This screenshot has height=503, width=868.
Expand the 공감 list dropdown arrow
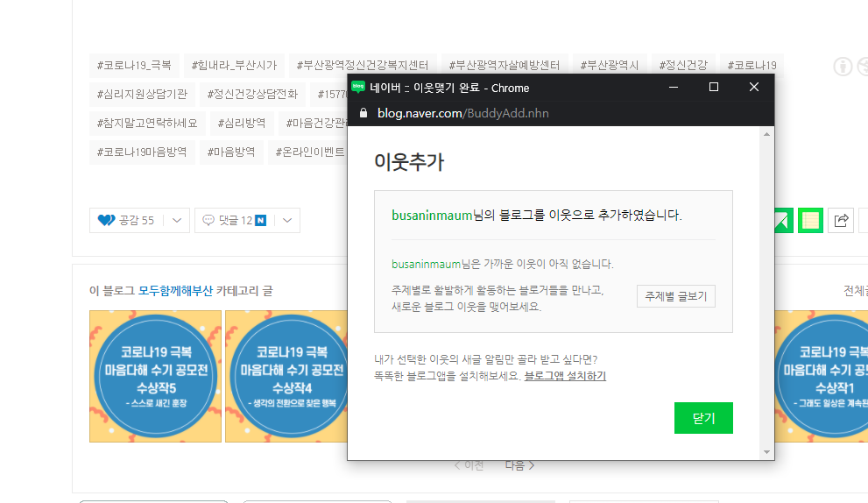click(x=176, y=220)
